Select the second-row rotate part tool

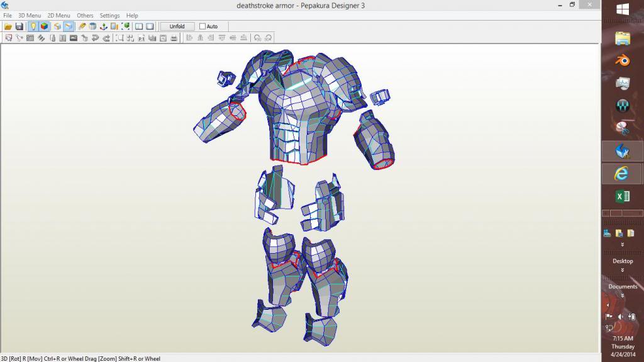pos(19,38)
